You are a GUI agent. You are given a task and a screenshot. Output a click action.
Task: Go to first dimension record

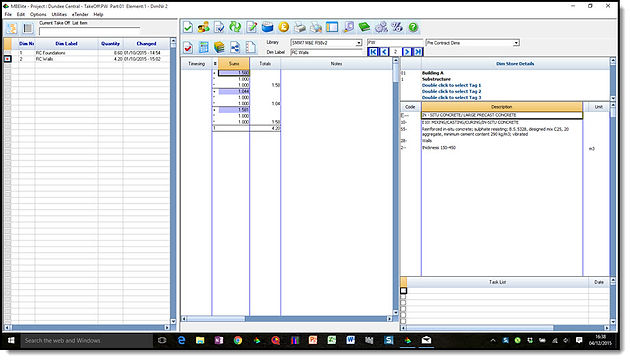(x=373, y=52)
